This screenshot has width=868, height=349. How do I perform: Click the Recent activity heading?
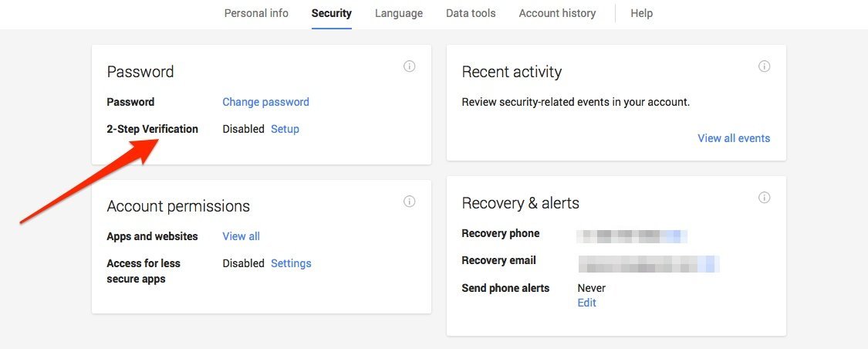point(512,72)
